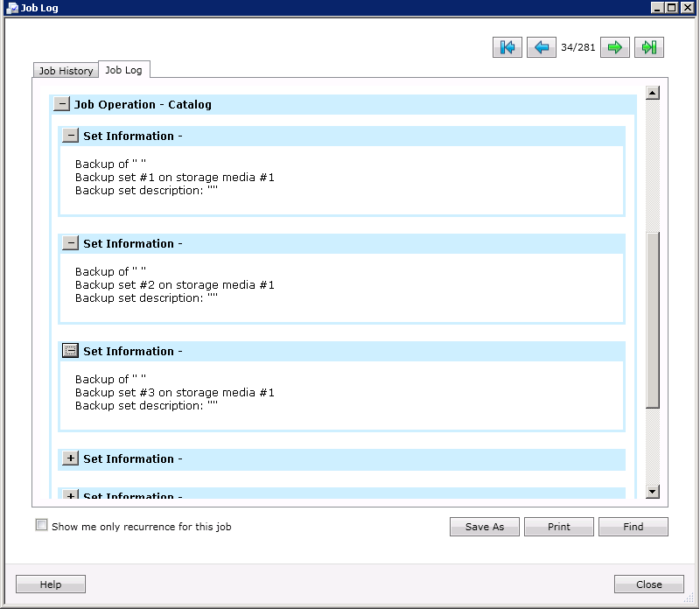Open Help for the Job Log
Image resolution: width=700 pixels, height=609 pixels.
[50, 584]
